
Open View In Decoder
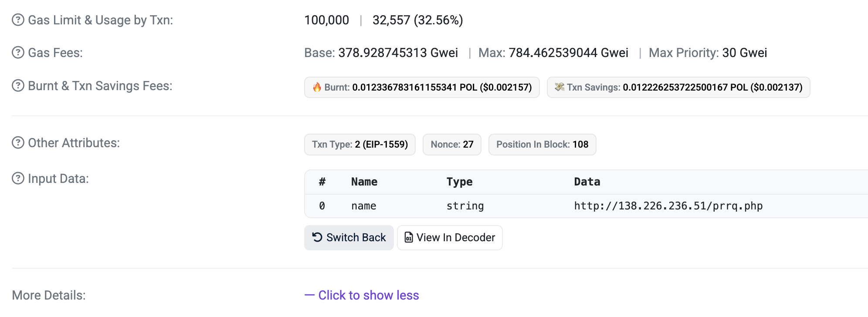(x=450, y=238)
